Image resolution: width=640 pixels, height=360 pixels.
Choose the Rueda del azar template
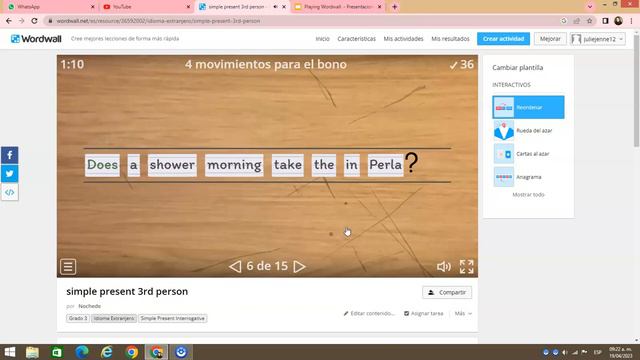(x=528, y=131)
